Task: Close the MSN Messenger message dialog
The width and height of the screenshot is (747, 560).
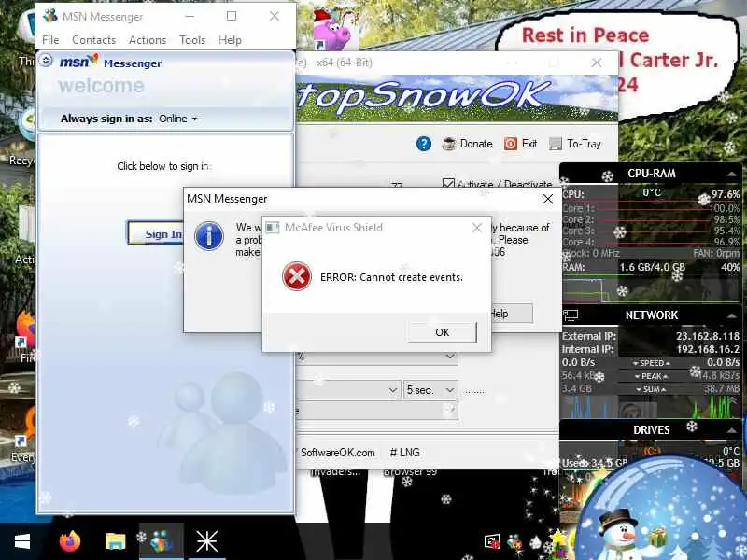Action: pos(548,199)
